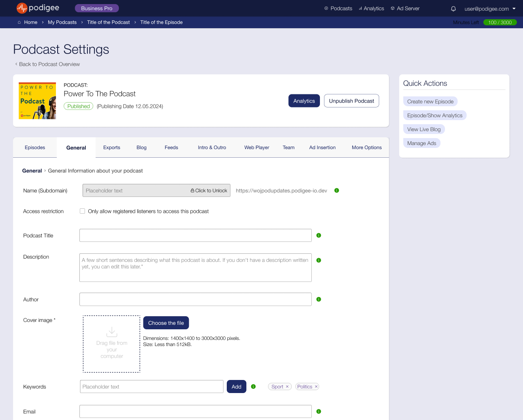Click the Description text area
Screen dimensions: 523x420
point(195,268)
